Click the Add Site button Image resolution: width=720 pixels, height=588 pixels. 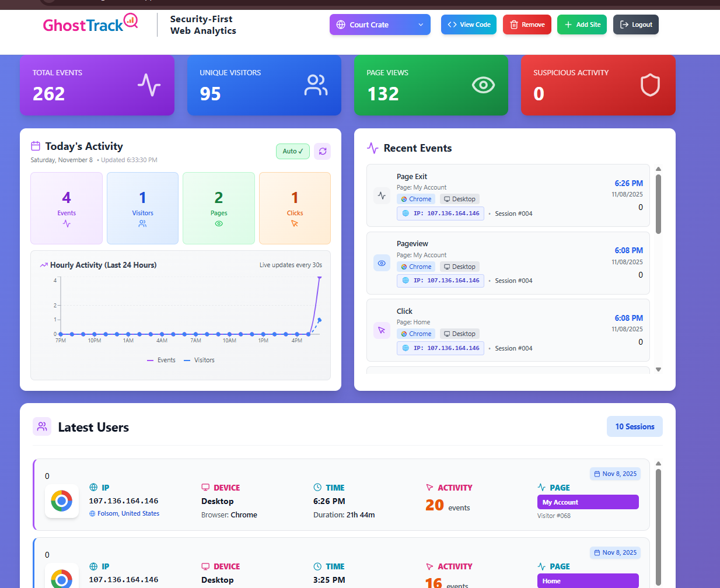[x=582, y=24]
